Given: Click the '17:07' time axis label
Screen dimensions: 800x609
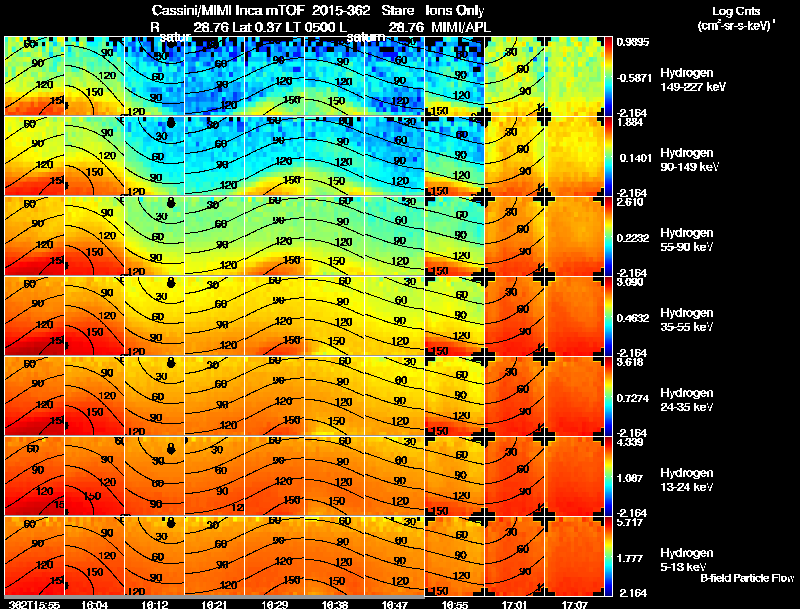Looking at the screenshot, I should (574, 604).
